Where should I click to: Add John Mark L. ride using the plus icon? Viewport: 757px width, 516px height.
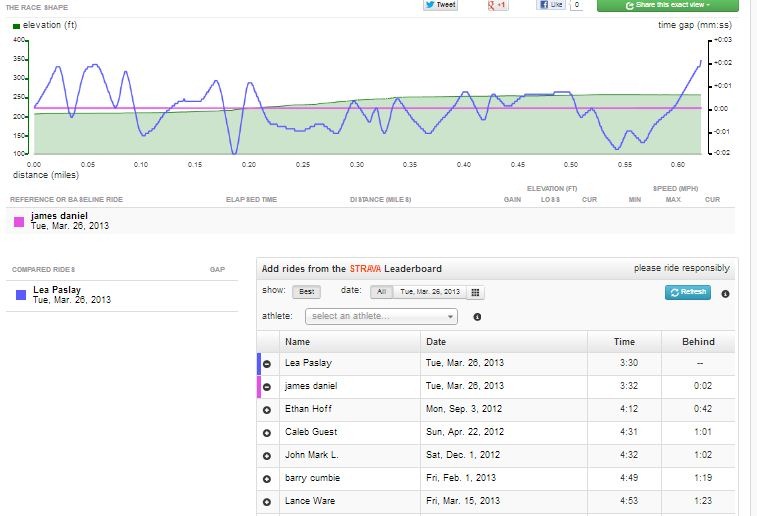click(266, 456)
